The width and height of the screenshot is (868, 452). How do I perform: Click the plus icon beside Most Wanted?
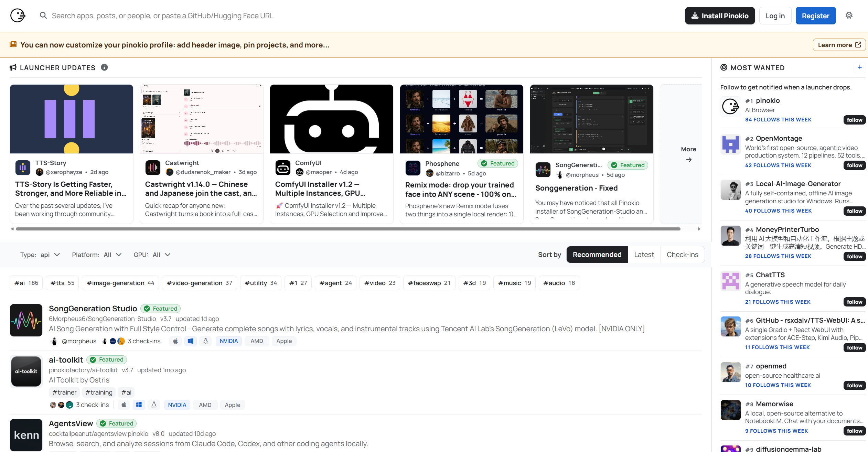click(x=859, y=67)
